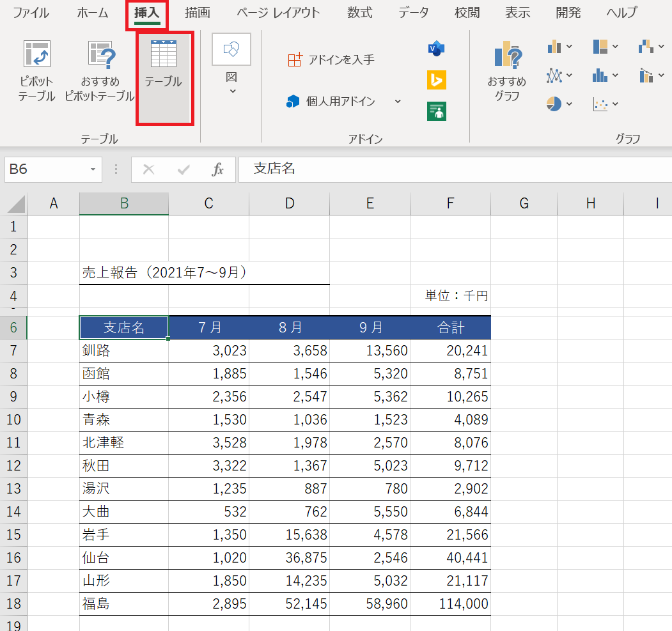
Task: Expand the waterfall chart dropdown arrow
Action: point(661,46)
